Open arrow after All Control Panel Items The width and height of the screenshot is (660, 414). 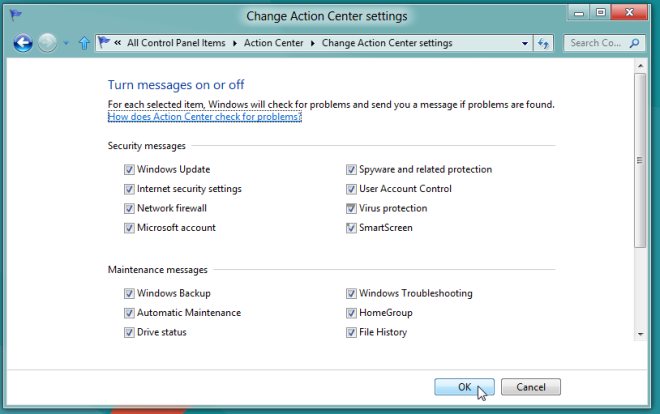click(x=234, y=43)
